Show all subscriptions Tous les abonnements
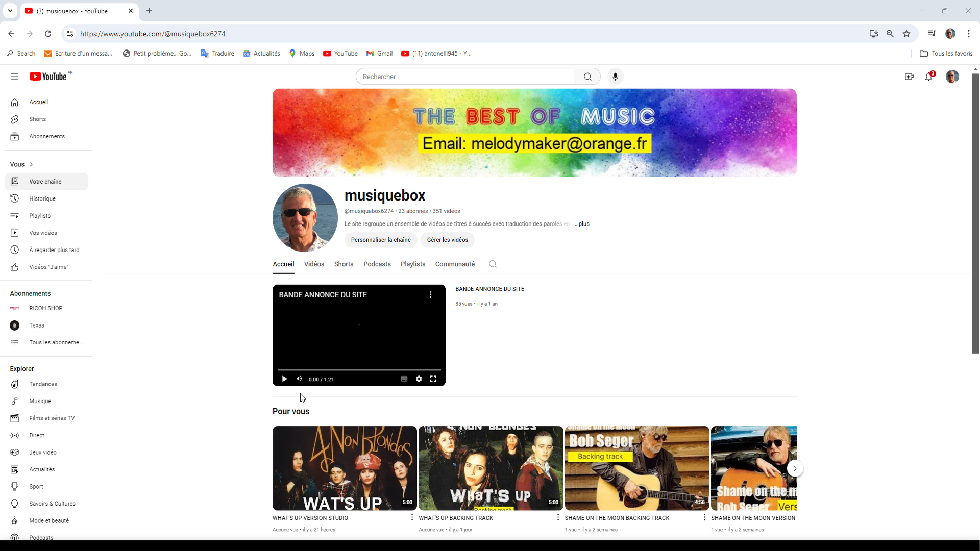Image resolution: width=980 pixels, height=551 pixels. click(46, 342)
